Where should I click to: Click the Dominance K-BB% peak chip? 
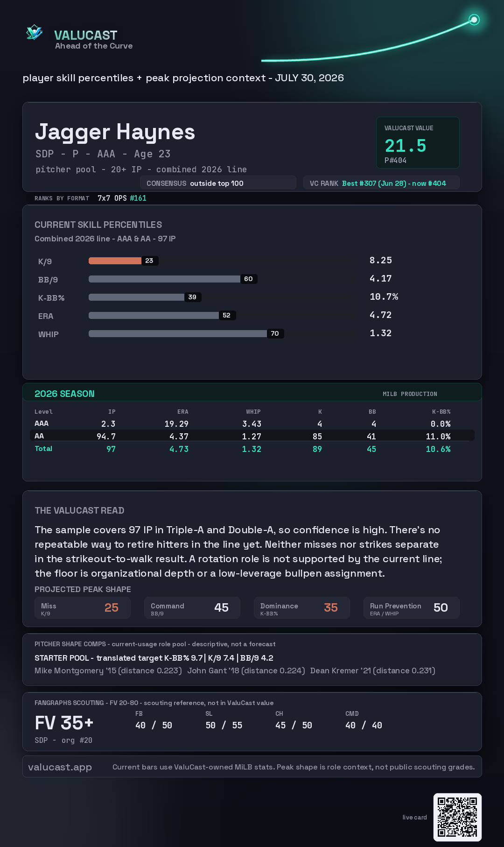click(x=302, y=608)
